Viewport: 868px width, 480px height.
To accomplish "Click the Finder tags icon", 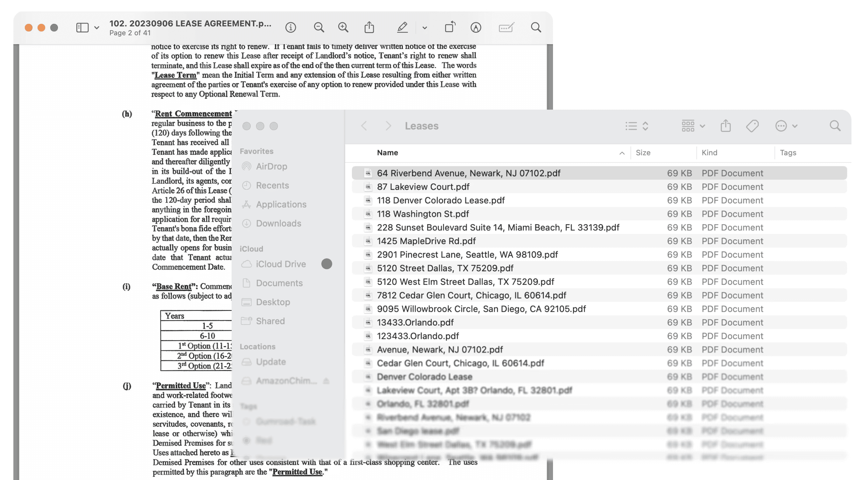I will [752, 126].
